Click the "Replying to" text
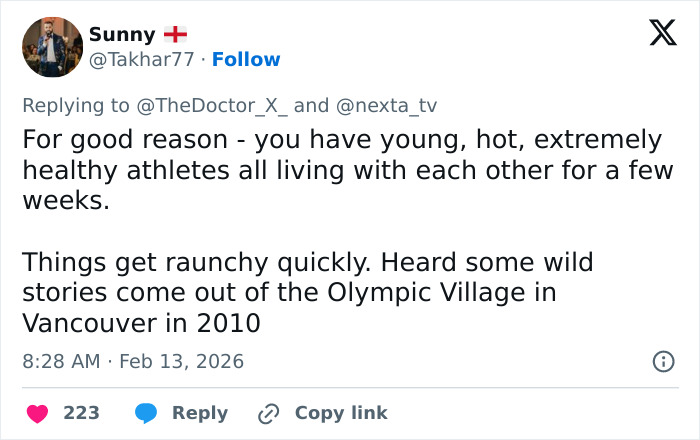Screen dimensions: 700x440 [76, 105]
